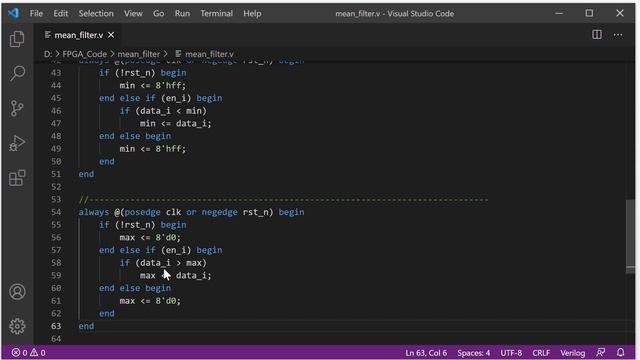Click the warnings count in status bar
640x360 pixels.
[x=38, y=353]
